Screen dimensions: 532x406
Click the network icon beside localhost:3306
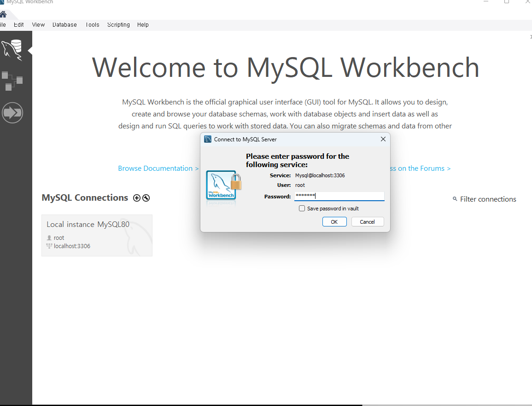(49, 246)
